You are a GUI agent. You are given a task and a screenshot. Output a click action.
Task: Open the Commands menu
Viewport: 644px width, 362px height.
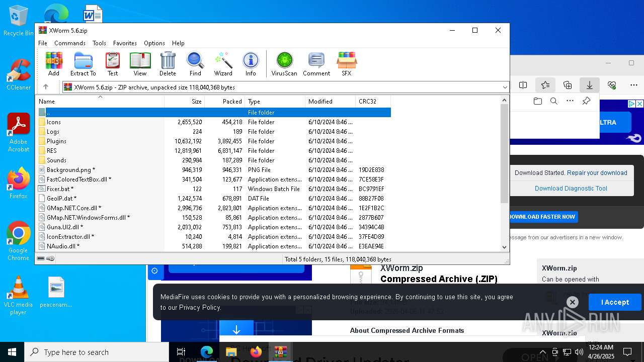tap(70, 43)
